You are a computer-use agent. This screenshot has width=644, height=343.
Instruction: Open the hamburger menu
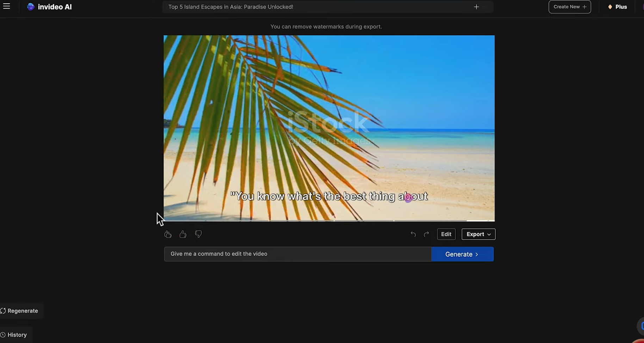click(x=7, y=6)
